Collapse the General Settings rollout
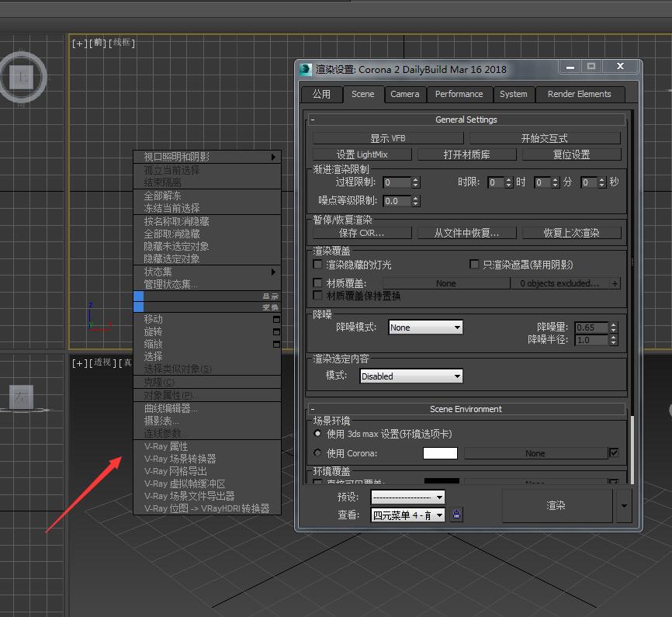The width and height of the screenshot is (672, 617). click(x=466, y=120)
